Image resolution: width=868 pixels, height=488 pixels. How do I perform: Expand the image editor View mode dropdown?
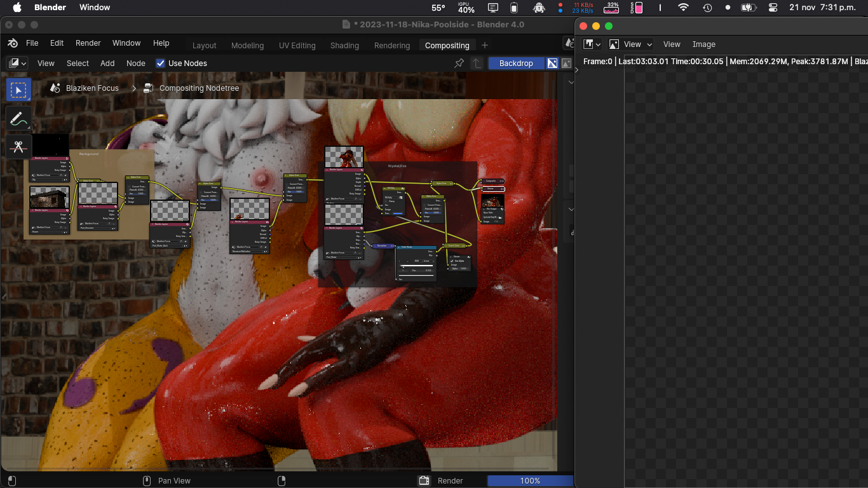(x=631, y=44)
